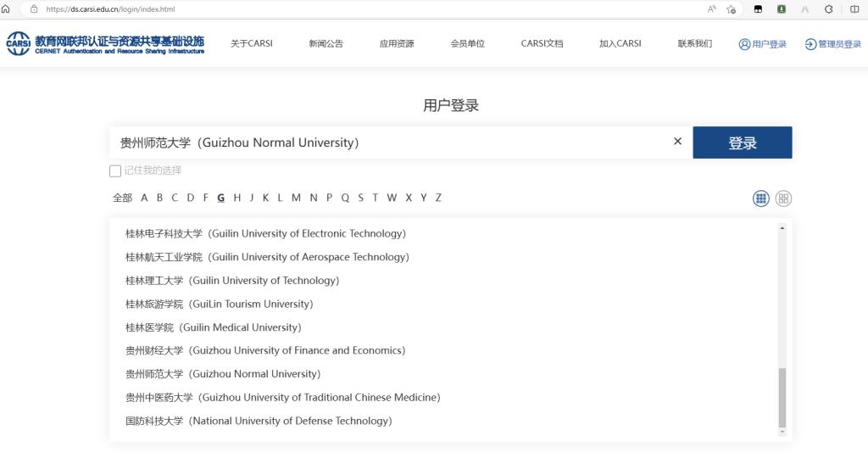Click the CARSI logo

pyautogui.click(x=105, y=44)
